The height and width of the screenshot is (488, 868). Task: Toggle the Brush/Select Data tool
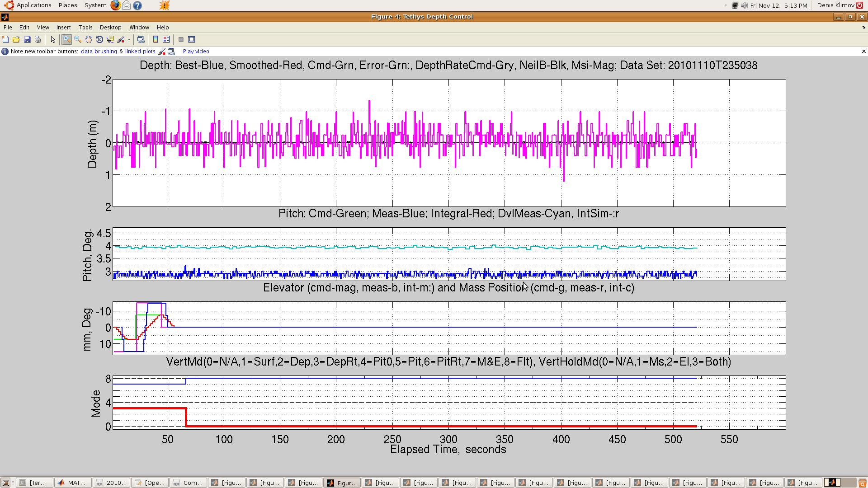click(121, 39)
